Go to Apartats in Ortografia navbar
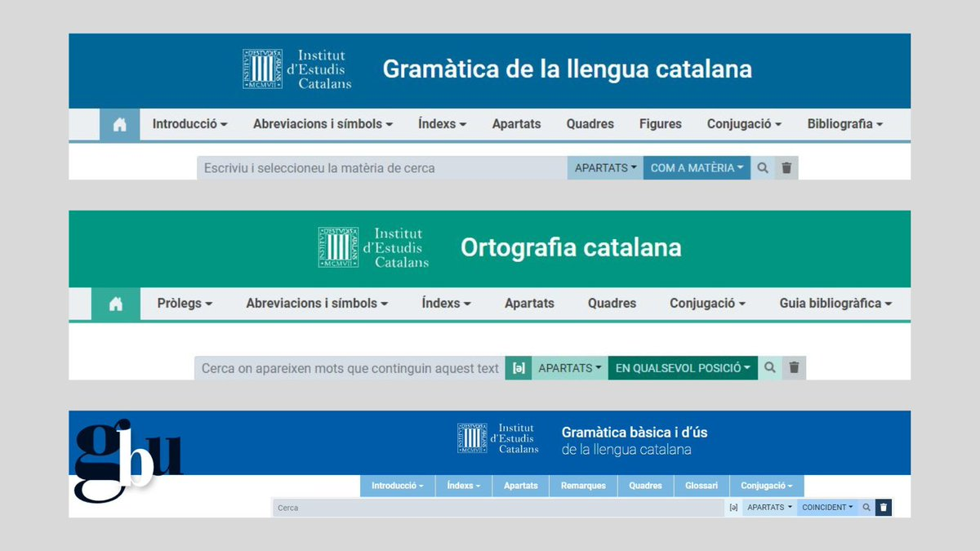 529,303
